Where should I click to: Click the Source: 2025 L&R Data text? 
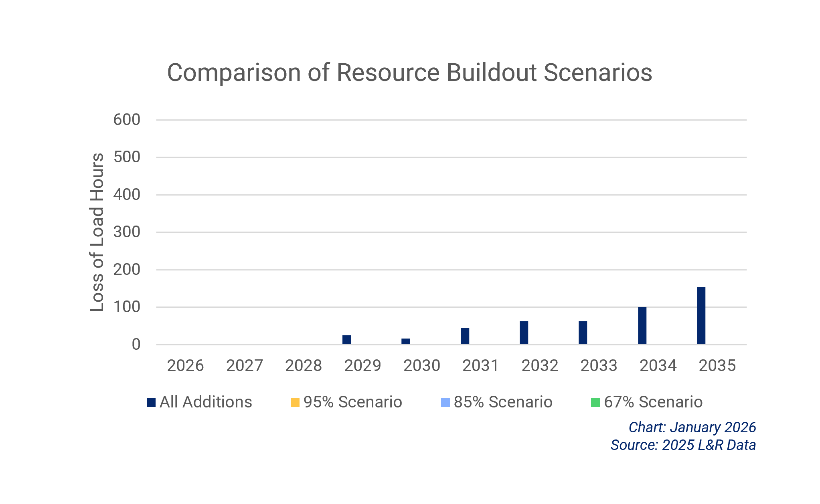682,445
